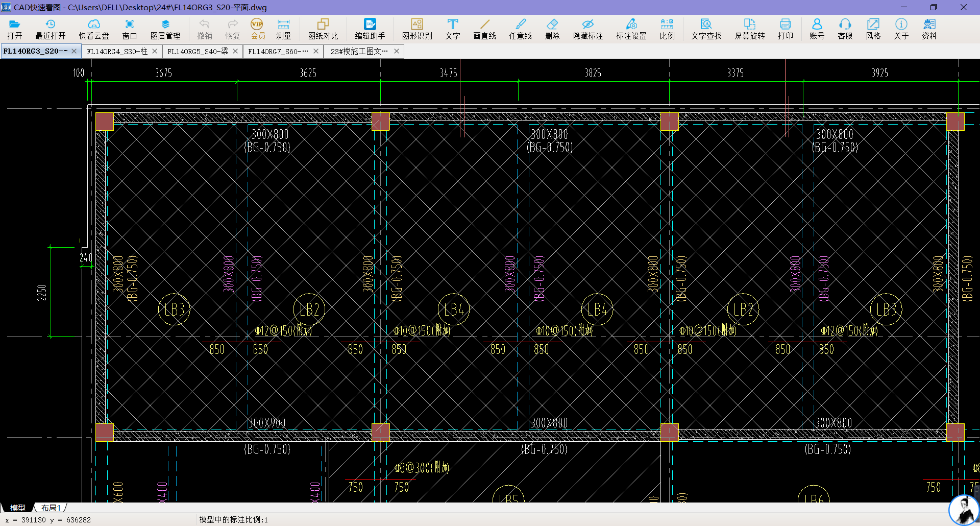The image size is (980, 526).
Task: Select the 画直线 draw line tool
Action: tap(484, 29)
